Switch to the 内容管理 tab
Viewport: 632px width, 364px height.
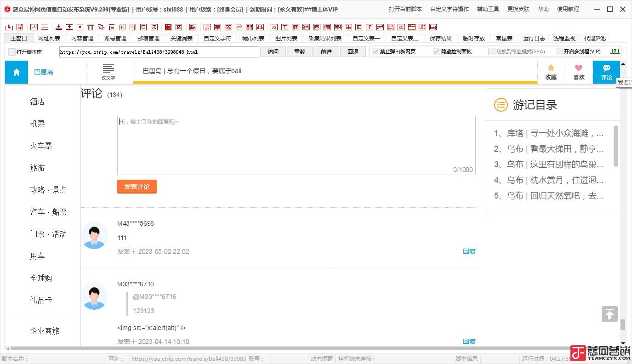[82, 39]
